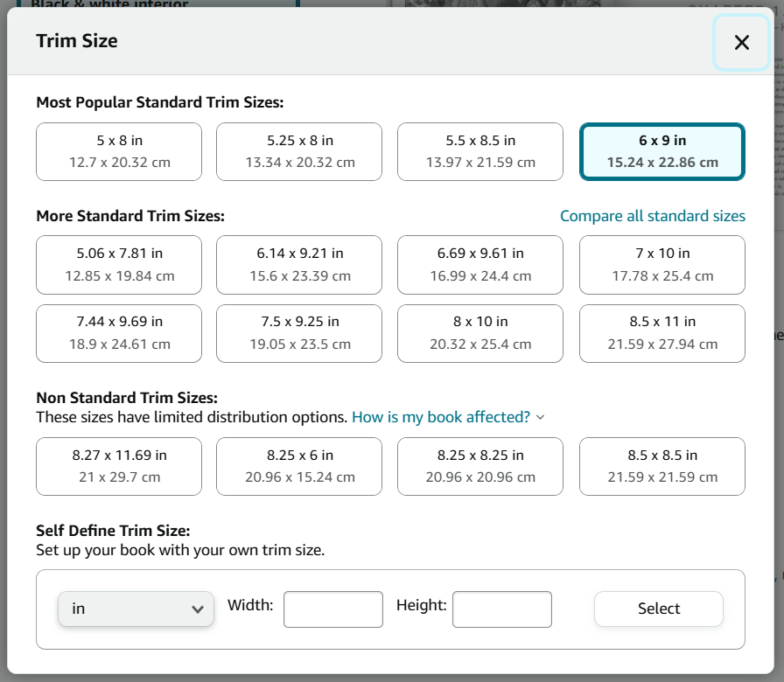Pick the 8.5 x 11 in size
This screenshot has width=784, height=682.
click(x=661, y=333)
